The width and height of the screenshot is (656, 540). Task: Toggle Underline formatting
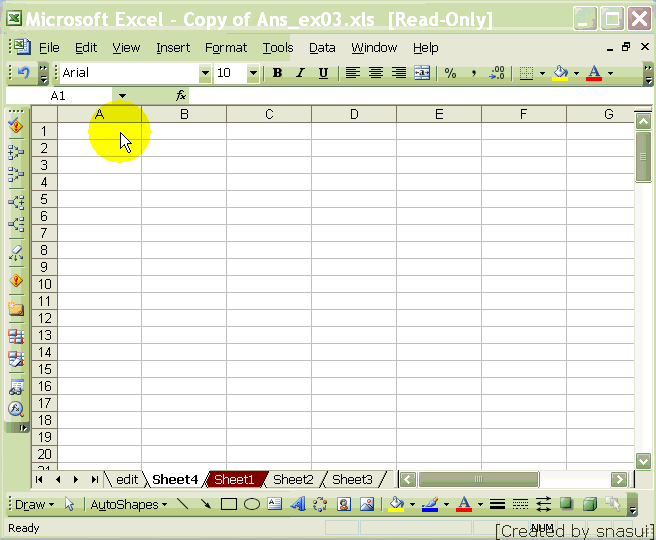(323, 73)
